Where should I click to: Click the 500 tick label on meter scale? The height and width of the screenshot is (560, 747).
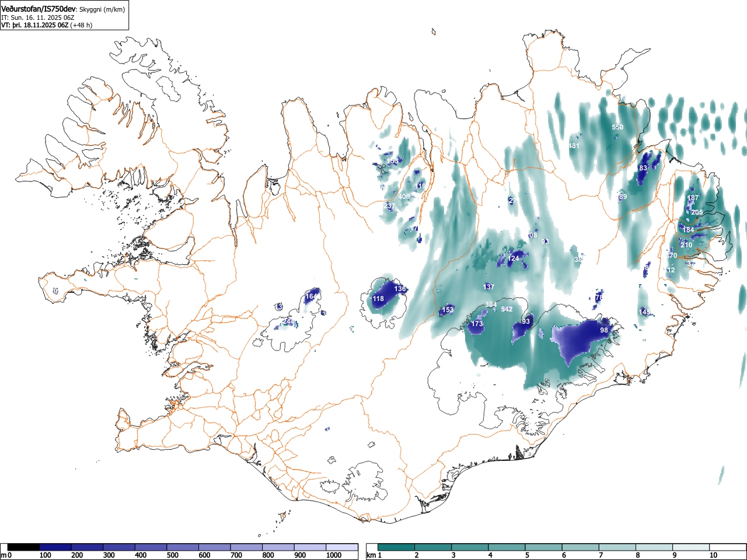pos(172,555)
